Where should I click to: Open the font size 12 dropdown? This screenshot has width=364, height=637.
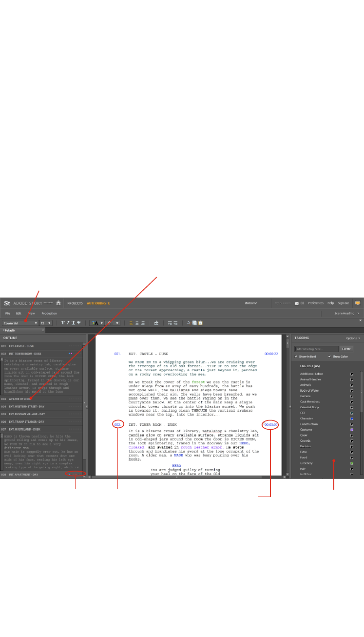[45, 323]
